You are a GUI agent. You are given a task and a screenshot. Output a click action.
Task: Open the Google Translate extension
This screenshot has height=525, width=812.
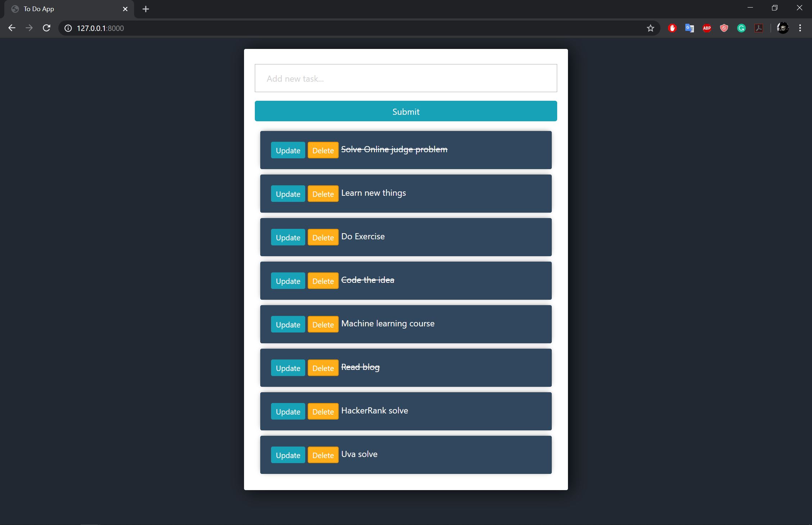689,28
